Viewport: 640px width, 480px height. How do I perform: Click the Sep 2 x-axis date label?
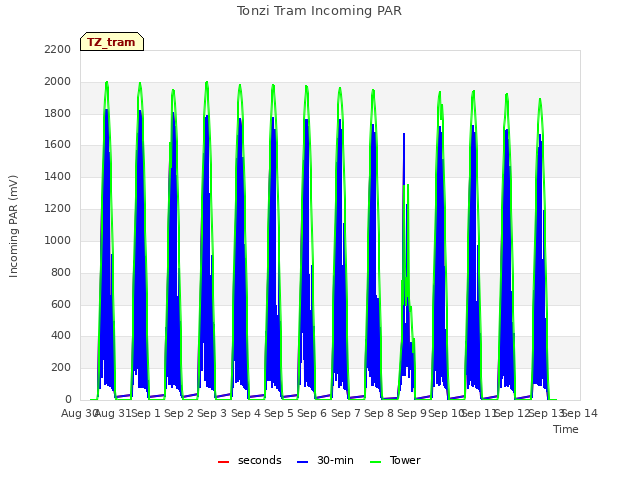coord(179,413)
